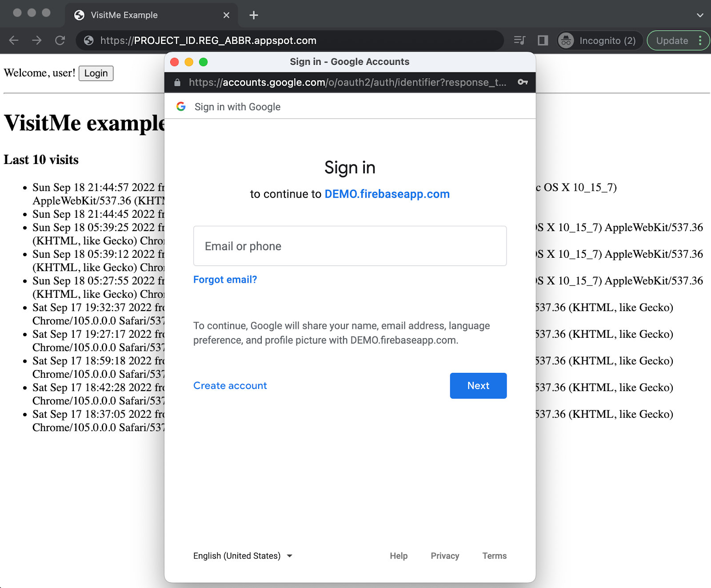Click the password key icon in popup
The height and width of the screenshot is (588, 711).
pos(523,82)
